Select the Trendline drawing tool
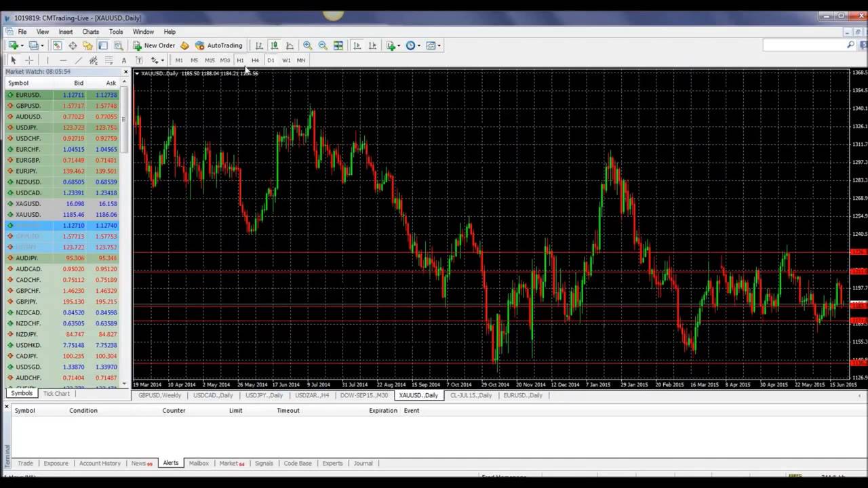 point(78,60)
